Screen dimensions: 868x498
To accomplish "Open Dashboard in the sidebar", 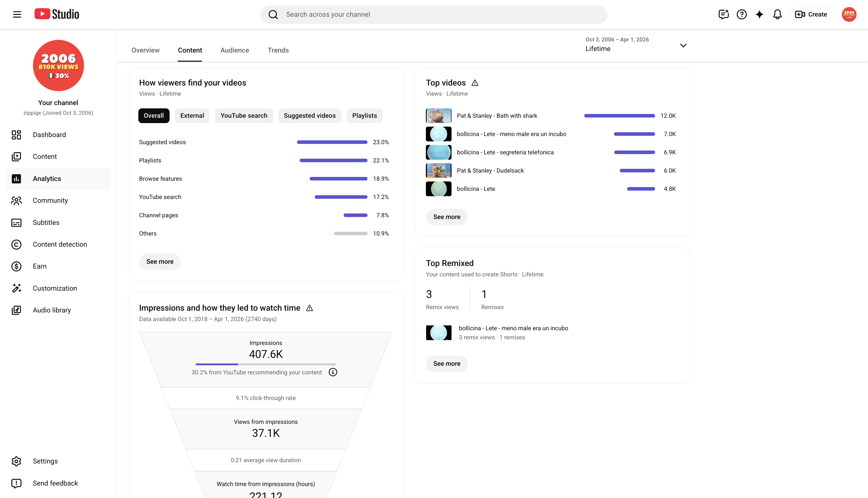I will point(58,135).
